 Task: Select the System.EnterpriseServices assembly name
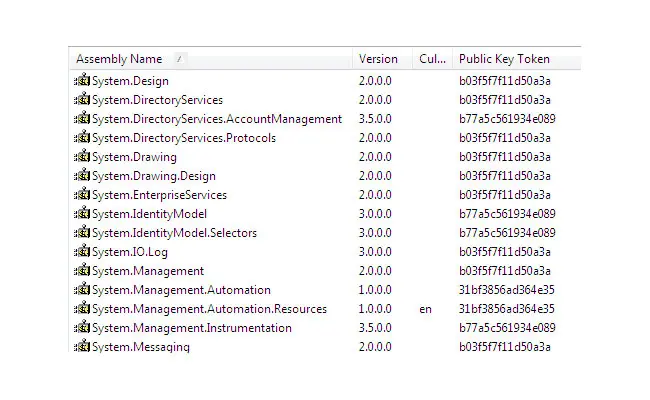tap(159, 195)
